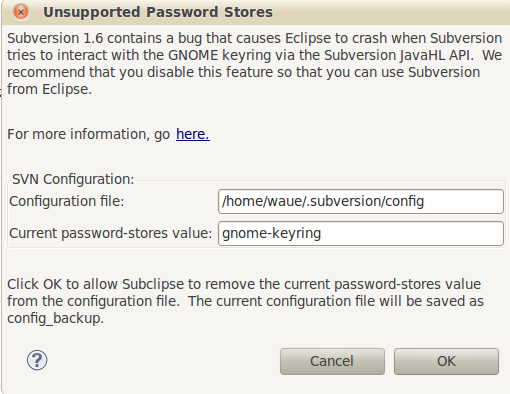Click the "gnome-keyring" value text
The width and height of the screenshot is (510, 394).
(271, 233)
